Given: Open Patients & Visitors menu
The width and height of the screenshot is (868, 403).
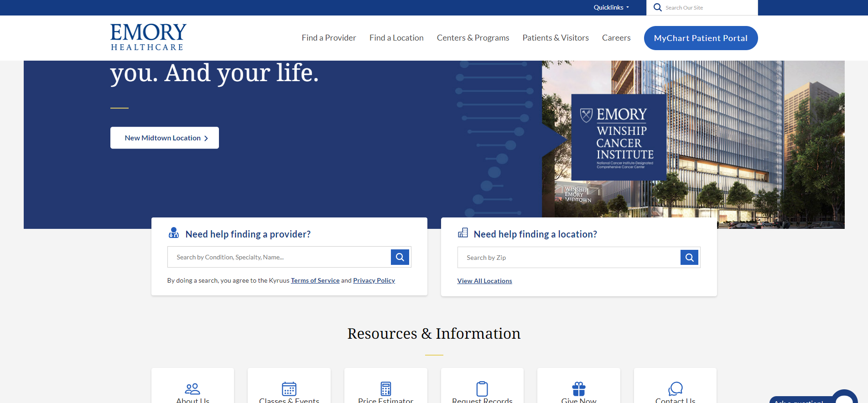Looking at the screenshot, I should pos(555,38).
